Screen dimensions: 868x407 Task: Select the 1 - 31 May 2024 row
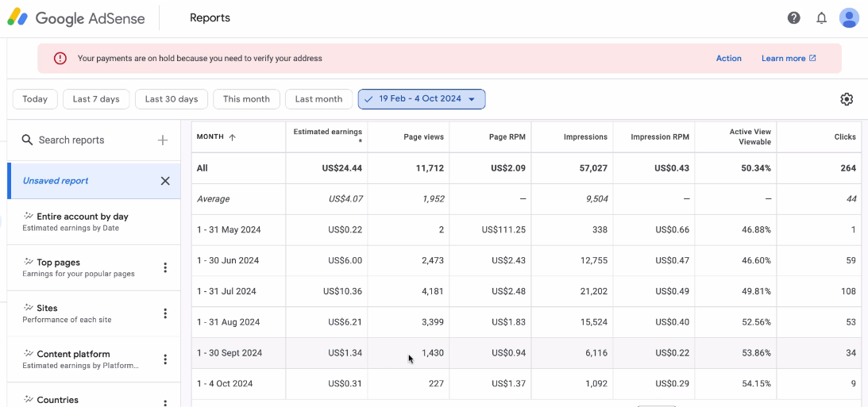click(527, 229)
